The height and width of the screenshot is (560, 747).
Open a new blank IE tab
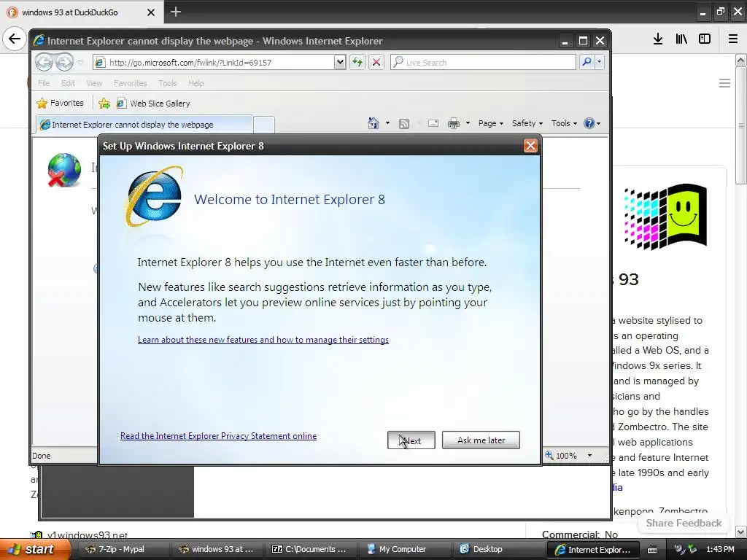pyautogui.click(x=263, y=125)
